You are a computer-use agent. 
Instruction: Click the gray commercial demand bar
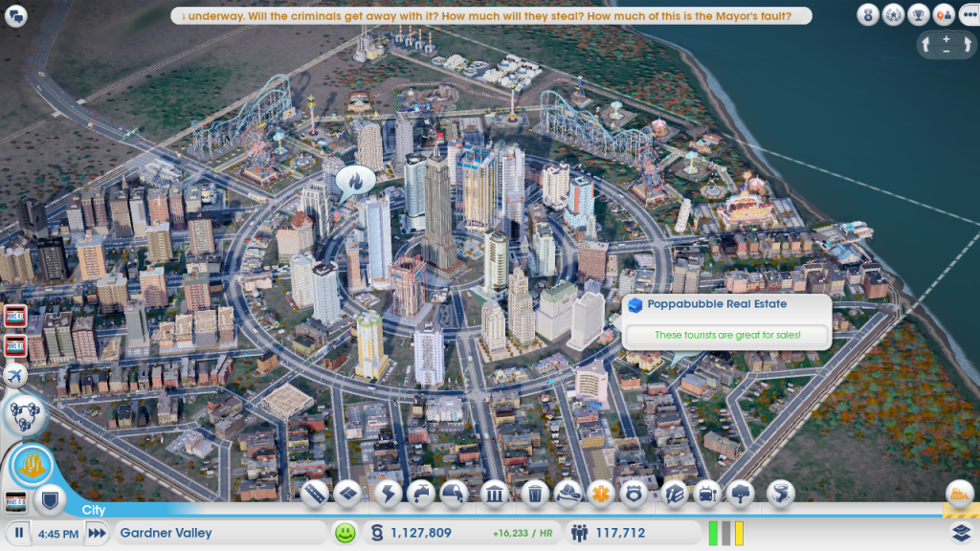pos(726,534)
